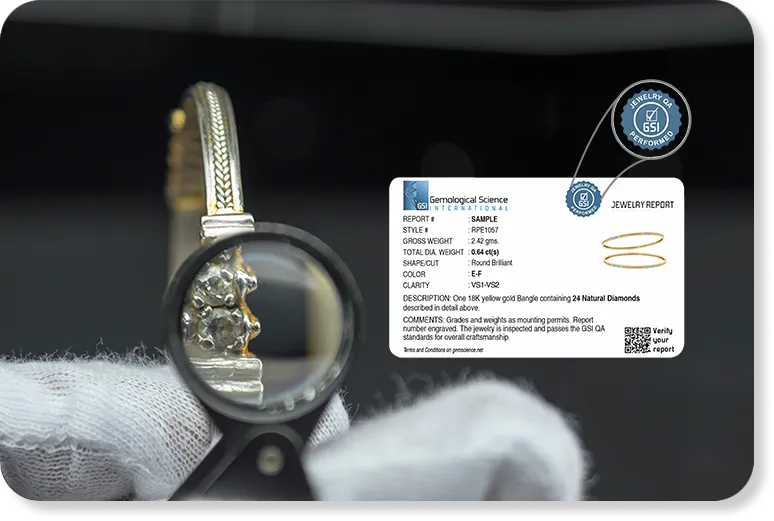
Task: Click the large GSI Jewelry QA Performed seal
Action: click(651, 119)
